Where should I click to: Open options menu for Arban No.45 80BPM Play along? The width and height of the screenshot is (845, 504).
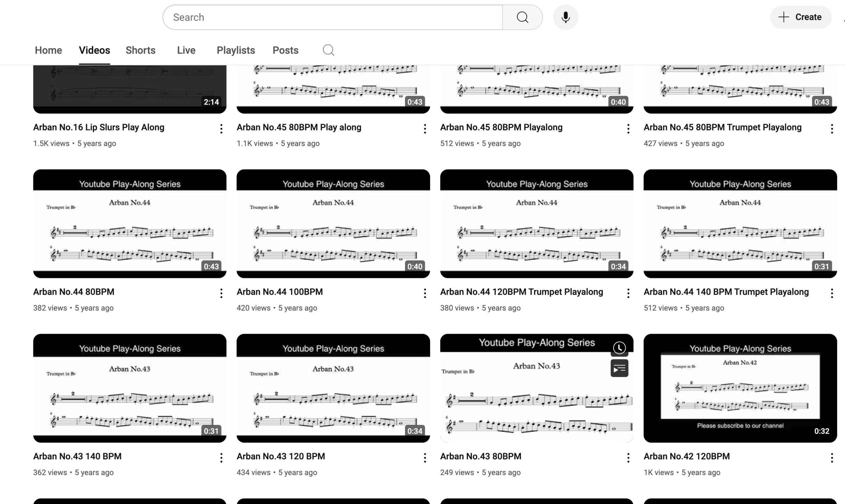[x=424, y=129]
